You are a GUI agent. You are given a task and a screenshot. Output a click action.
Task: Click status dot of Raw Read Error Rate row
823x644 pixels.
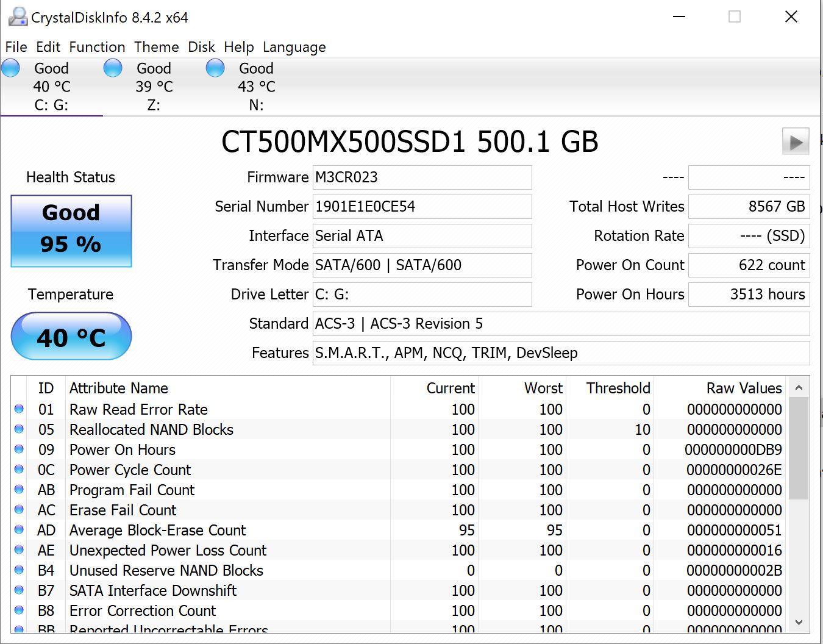(19, 409)
